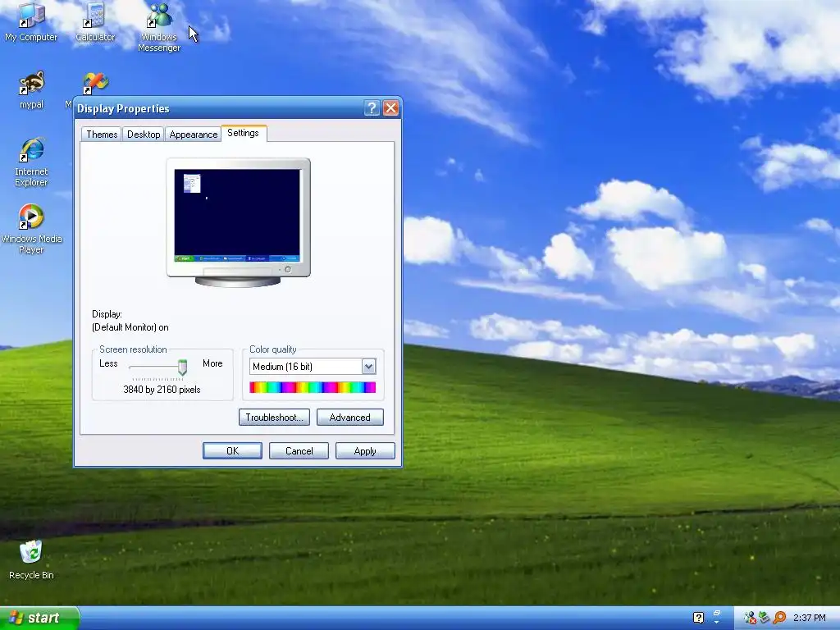
Task: Click the rainbow color quality preview bar
Action: tap(313, 387)
